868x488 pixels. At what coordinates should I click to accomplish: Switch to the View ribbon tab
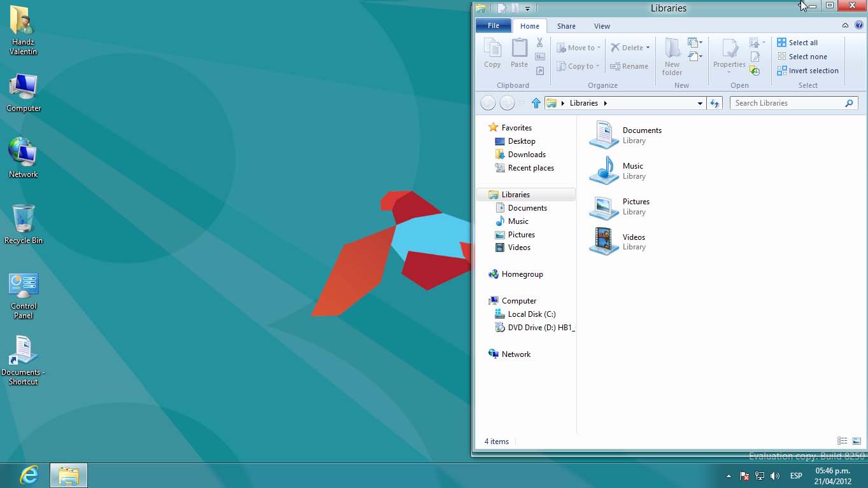point(602,26)
